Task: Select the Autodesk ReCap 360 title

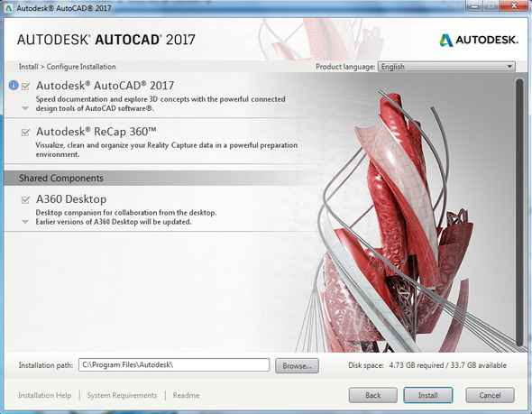Action: point(96,132)
